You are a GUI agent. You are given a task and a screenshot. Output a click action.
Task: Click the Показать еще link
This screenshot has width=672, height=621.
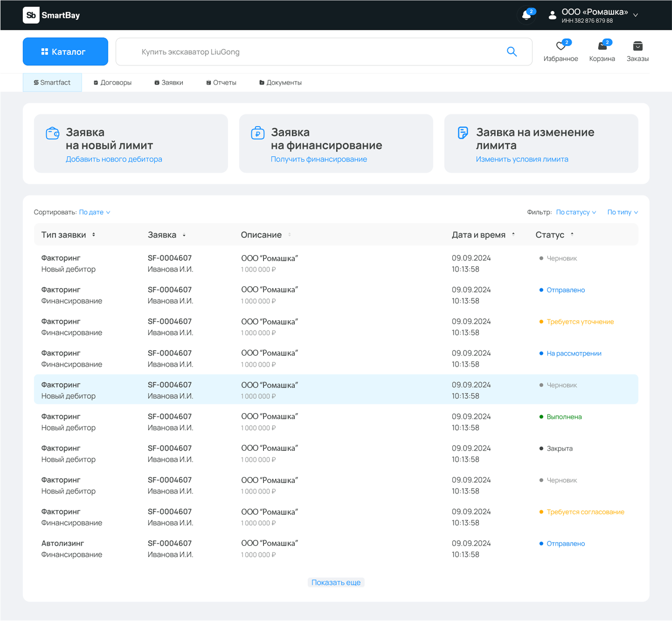click(336, 582)
